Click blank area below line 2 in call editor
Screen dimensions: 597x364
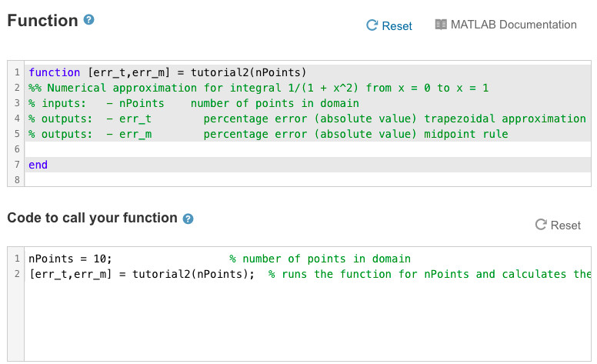(x=308, y=320)
